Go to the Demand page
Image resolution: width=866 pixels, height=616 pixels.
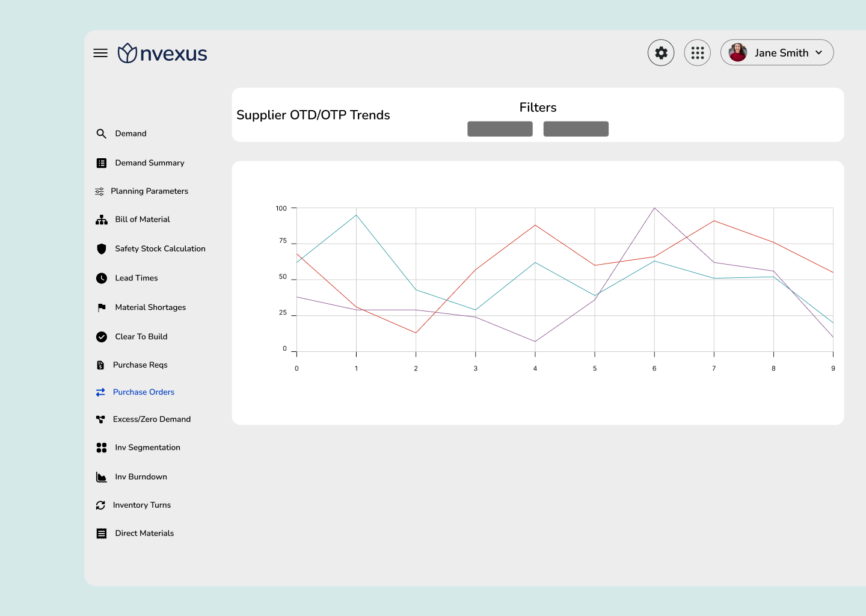click(131, 134)
